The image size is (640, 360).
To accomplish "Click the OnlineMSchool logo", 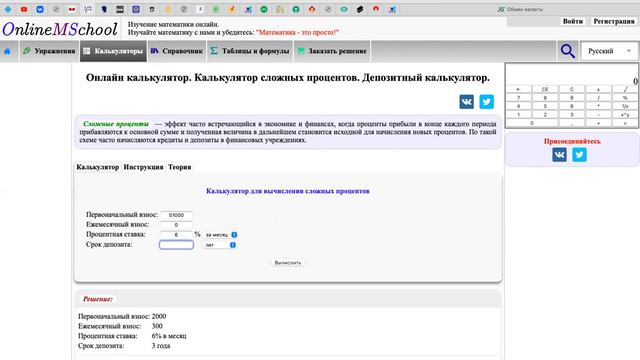I will [x=60, y=29].
